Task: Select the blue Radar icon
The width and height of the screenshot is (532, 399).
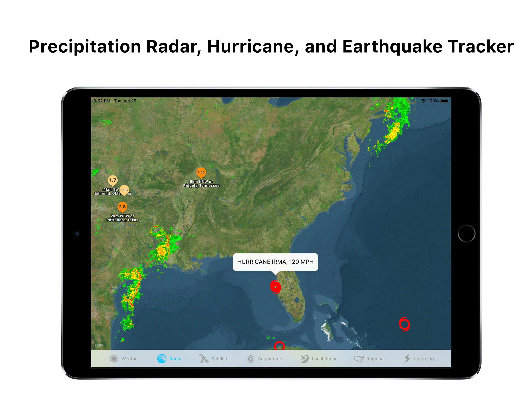Action: [x=162, y=358]
